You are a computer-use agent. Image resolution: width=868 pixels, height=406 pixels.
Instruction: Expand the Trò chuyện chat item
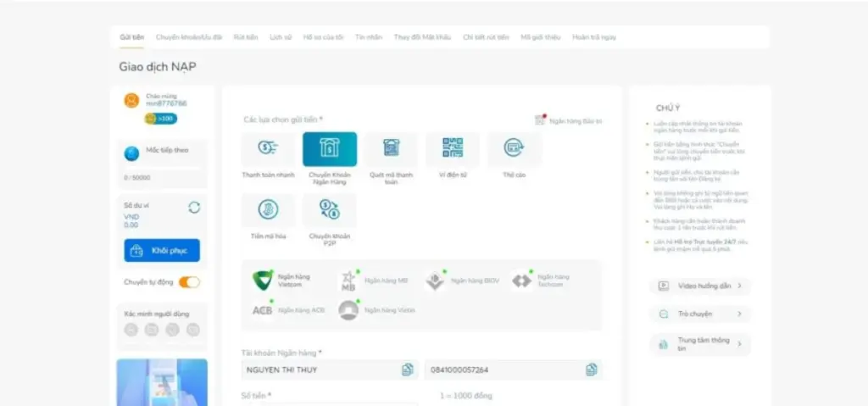699,314
